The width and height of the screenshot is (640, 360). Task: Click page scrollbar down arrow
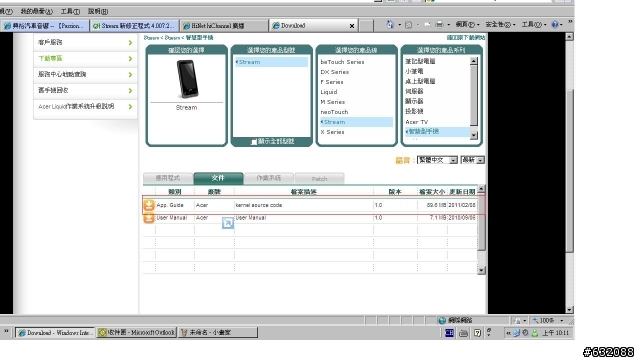click(x=569, y=310)
